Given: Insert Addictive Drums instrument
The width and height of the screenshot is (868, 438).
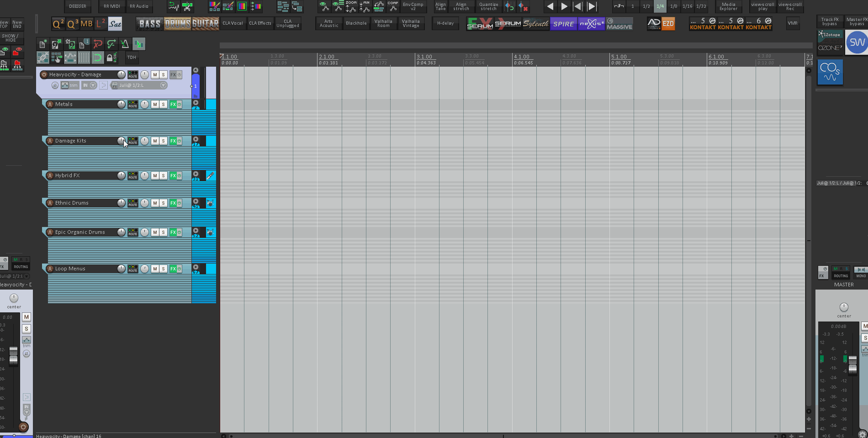Looking at the screenshot, I should pos(654,24).
